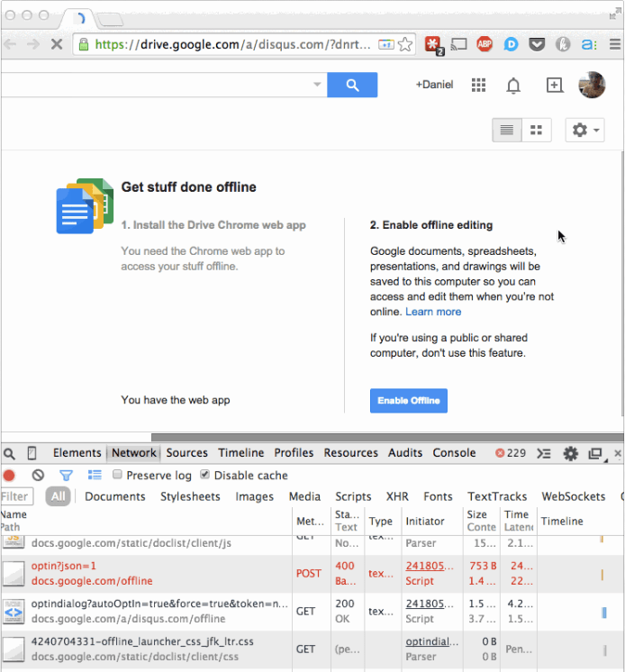Screen dimensions: 625x672
Task: Click the DevTools dock side icon
Action: 596,453
